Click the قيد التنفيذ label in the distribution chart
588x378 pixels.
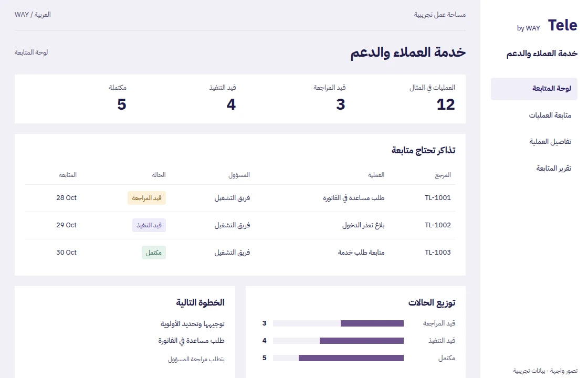(x=442, y=341)
